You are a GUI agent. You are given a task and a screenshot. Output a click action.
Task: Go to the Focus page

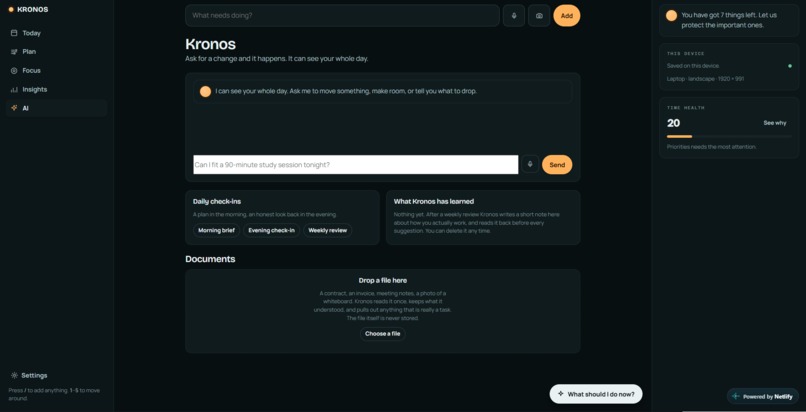click(x=57, y=70)
